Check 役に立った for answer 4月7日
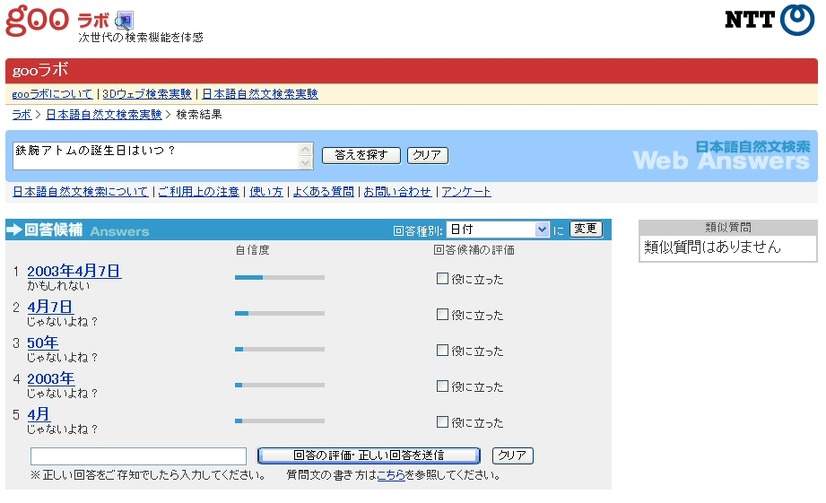Image resolution: width=826 pixels, height=503 pixels. pos(442,314)
